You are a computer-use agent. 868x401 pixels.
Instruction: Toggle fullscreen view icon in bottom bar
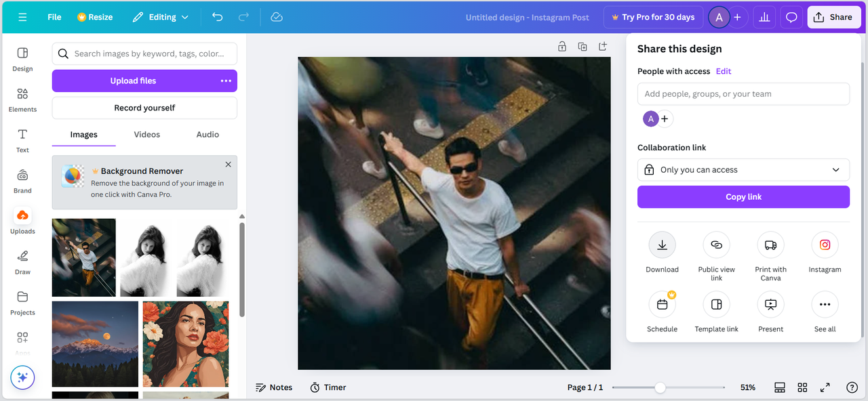(x=825, y=387)
